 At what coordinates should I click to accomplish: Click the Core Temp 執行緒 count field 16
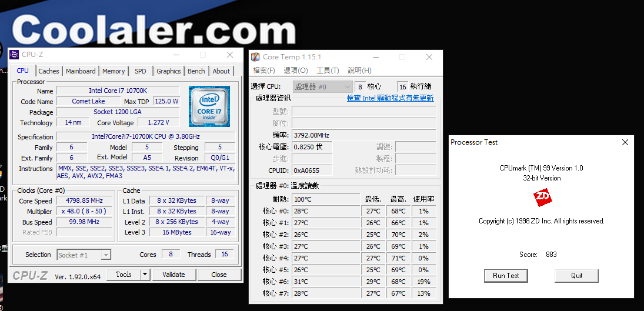[402, 86]
